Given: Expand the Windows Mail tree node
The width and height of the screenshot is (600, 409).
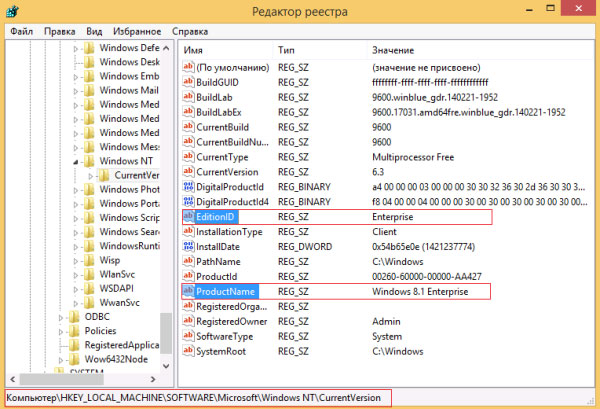Looking at the screenshot, I should point(75,91).
